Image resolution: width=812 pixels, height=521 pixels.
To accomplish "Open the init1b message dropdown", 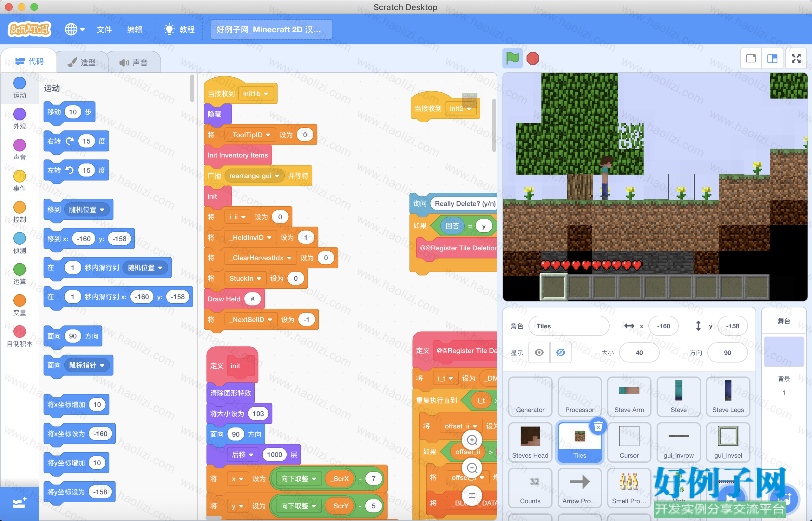I will (256, 94).
